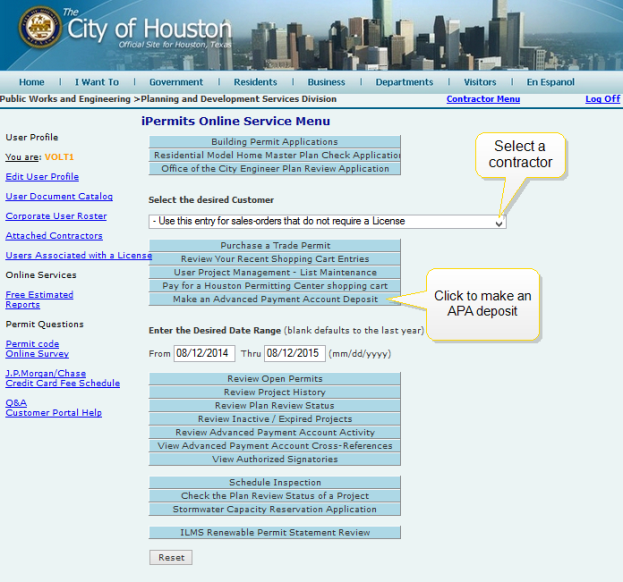Screen dimensions: 623x582
Task: Open the Permit code Online Survey link
Action: click(37, 349)
